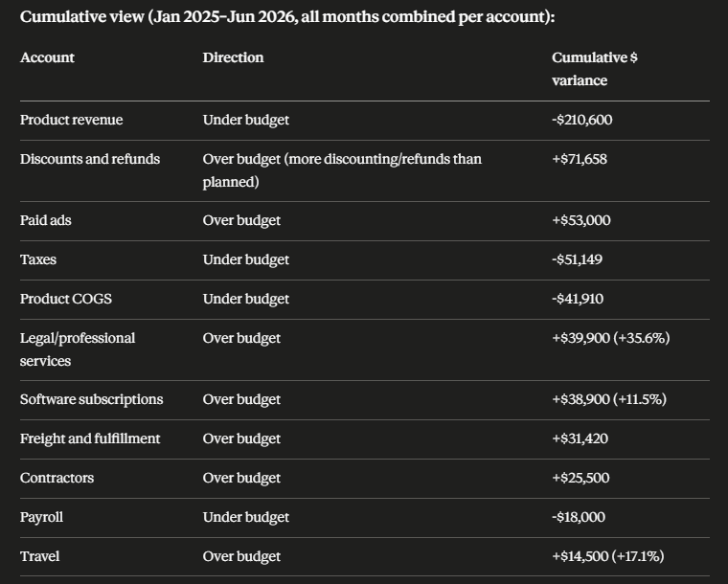Click the +$31,420 variance value

click(580, 438)
